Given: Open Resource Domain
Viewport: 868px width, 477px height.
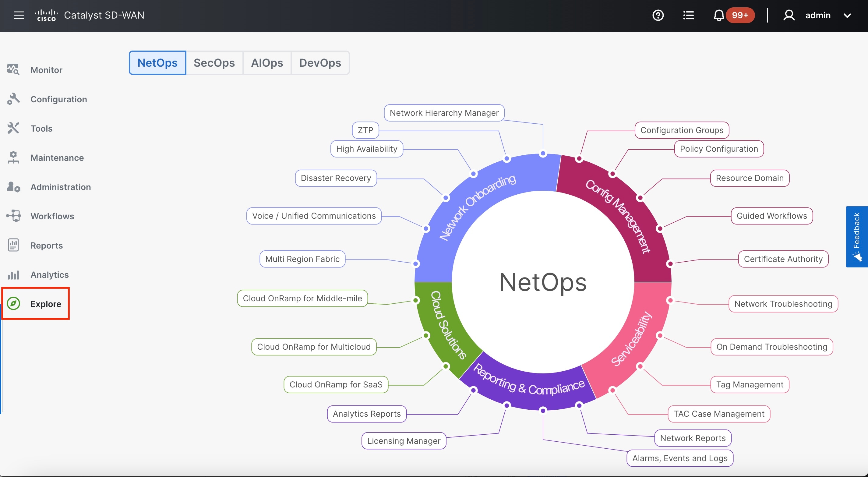Looking at the screenshot, I should pos(750,178).
